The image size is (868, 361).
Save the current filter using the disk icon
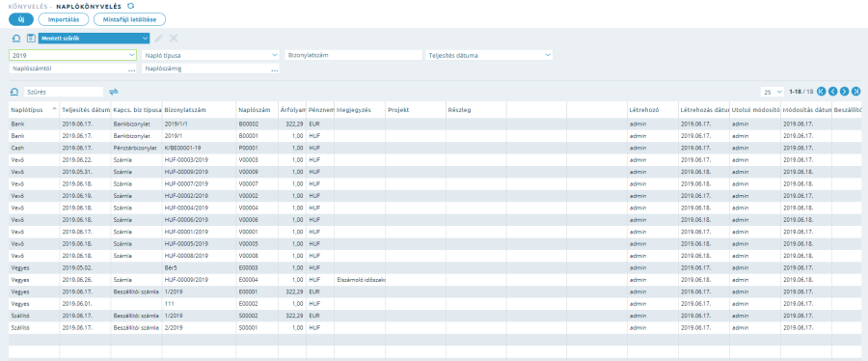click(31, 39)
